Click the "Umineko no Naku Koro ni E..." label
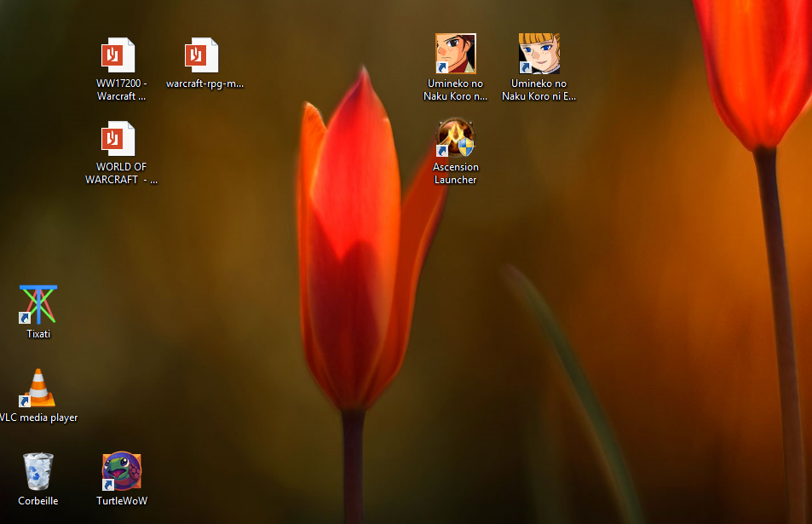The width and height of the screenshot is (812, 524). point(538,89)
